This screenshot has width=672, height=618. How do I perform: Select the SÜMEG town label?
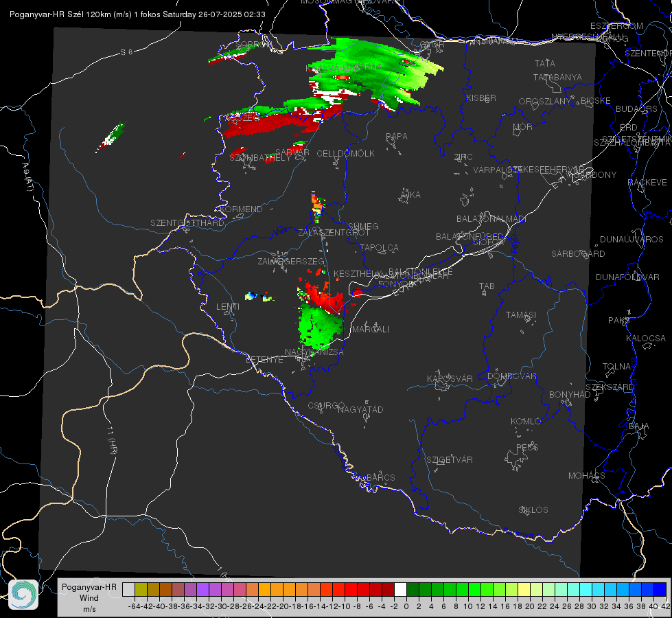coord(363,226)
